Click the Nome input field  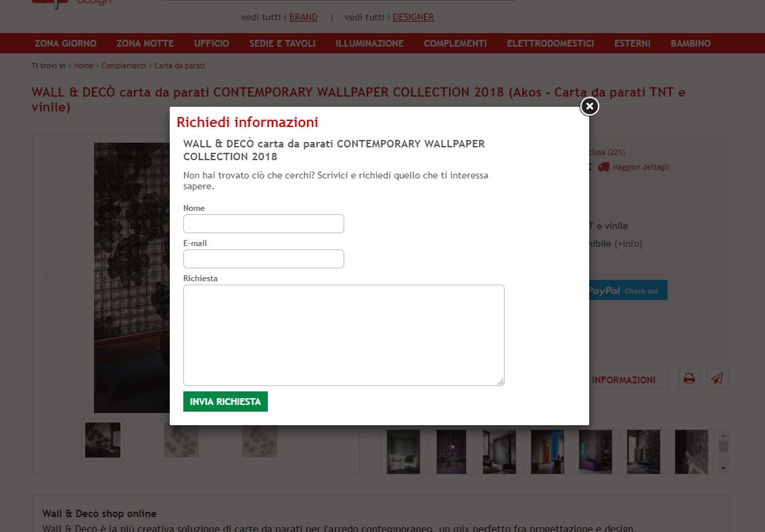264,224
